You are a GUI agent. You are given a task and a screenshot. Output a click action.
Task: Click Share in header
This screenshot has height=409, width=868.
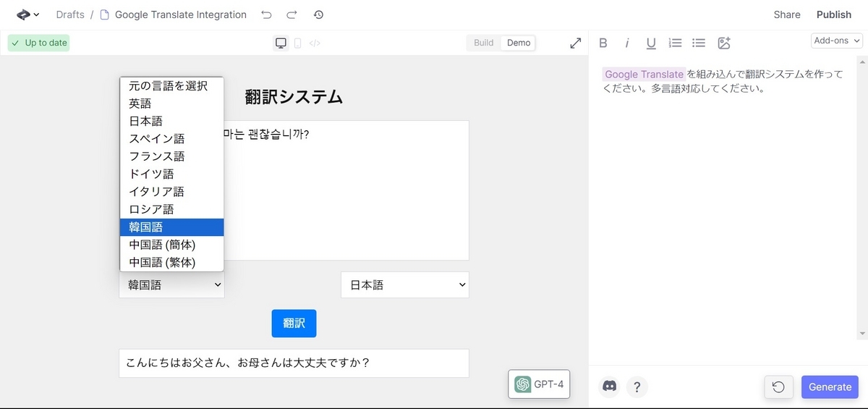787,14
